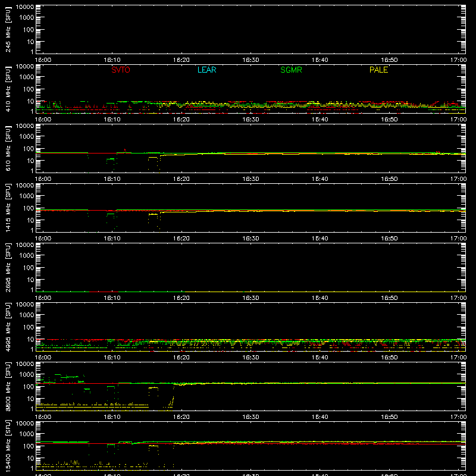This screenshot has height=476, width=476.
Task: Click the 16:30 time tick under 245 MHz panel
Action: [250, 60]
